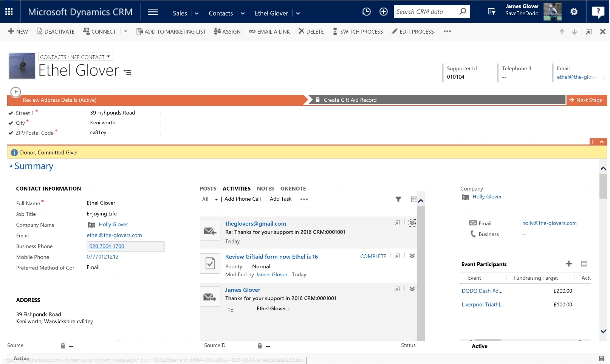The width and height of the screenshot is (610, 364).
Task: Click mobile phone 07770121212
Action: coord(102,257)
